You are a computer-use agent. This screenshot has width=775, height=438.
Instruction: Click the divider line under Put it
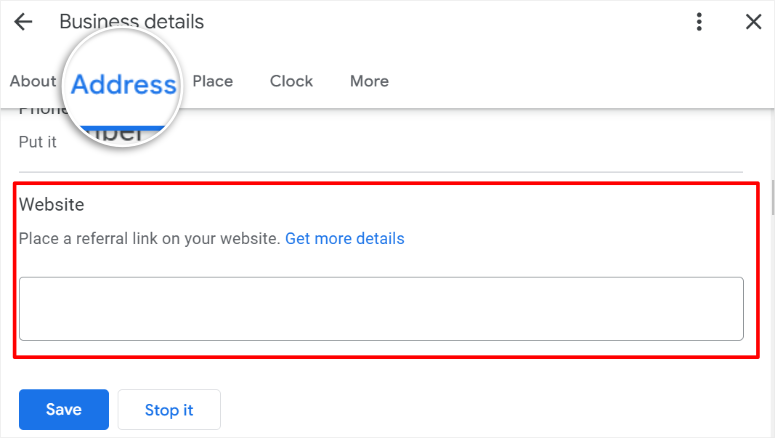(400, 172)
